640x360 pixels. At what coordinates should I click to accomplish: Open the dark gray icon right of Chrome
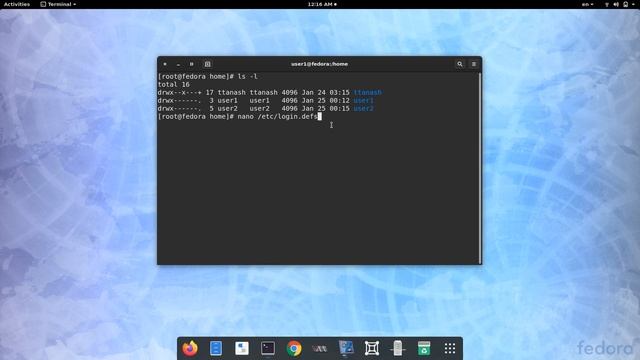(320, 349)
